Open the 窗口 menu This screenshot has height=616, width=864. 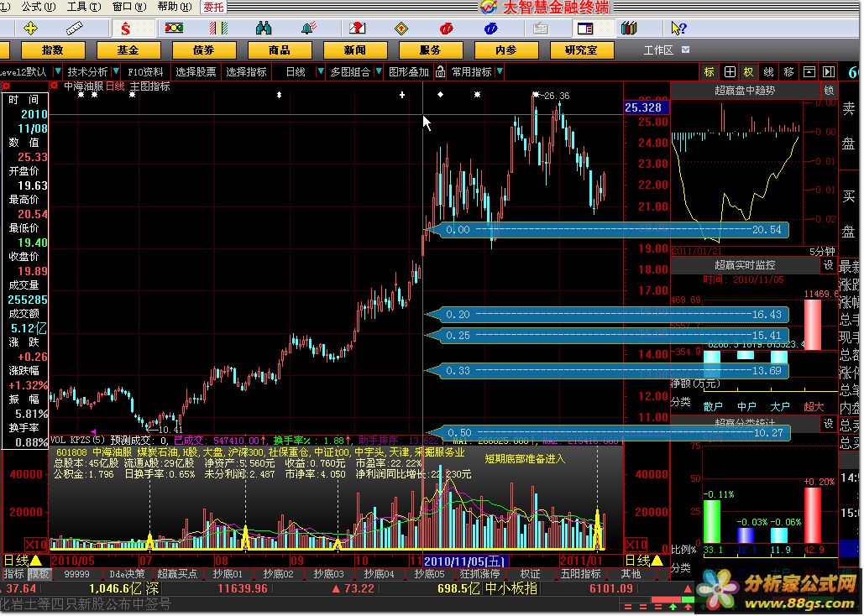tap(129, 7)
